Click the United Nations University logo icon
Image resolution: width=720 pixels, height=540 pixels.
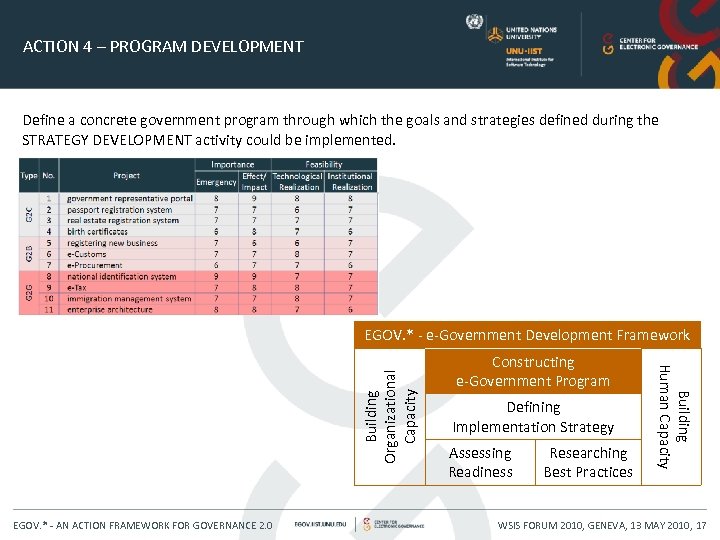(495, 34)
